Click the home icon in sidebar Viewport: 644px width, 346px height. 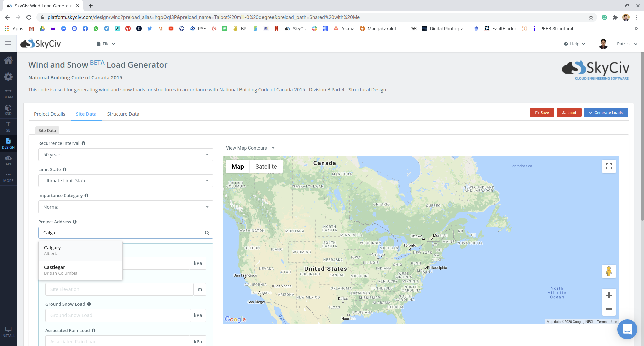[8, 60]
